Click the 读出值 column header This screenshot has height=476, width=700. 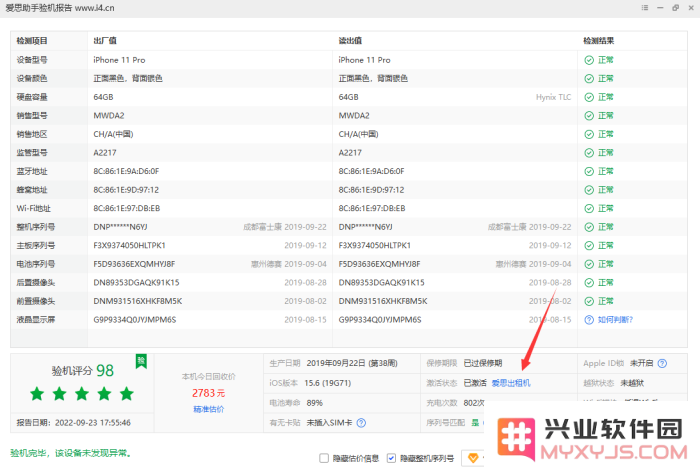pyautogui.click(x=350, y=41)
